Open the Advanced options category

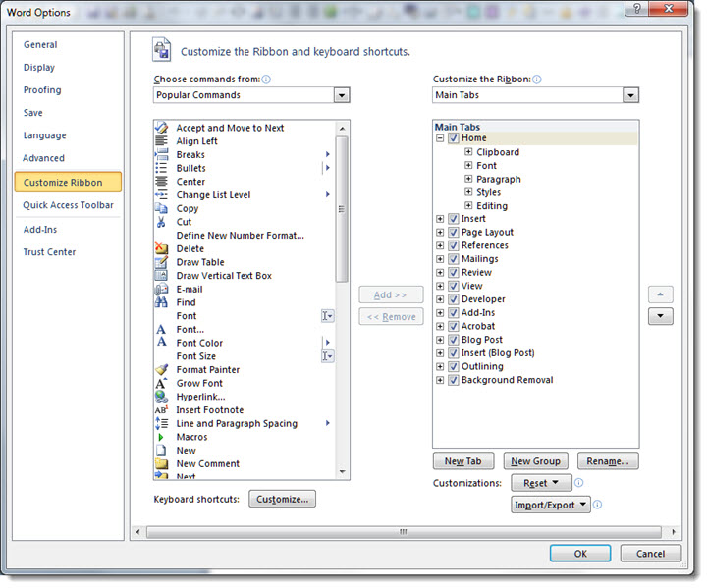(44, 158)
